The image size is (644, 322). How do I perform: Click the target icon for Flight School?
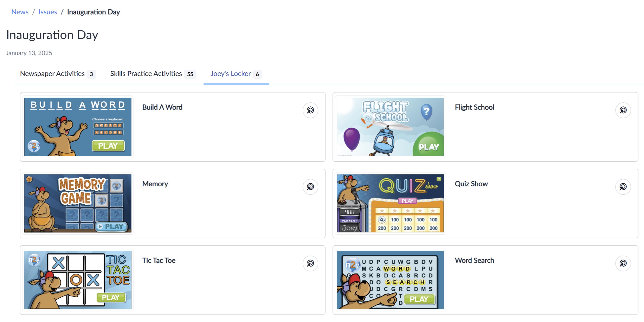pos(623,110)
